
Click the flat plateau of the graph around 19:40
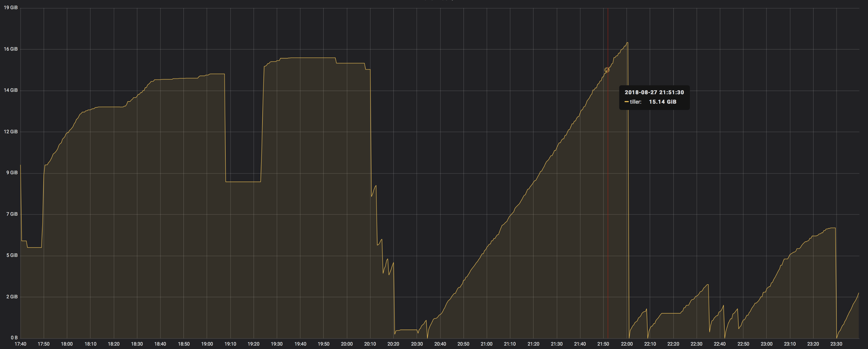click(x=300, y=58)
